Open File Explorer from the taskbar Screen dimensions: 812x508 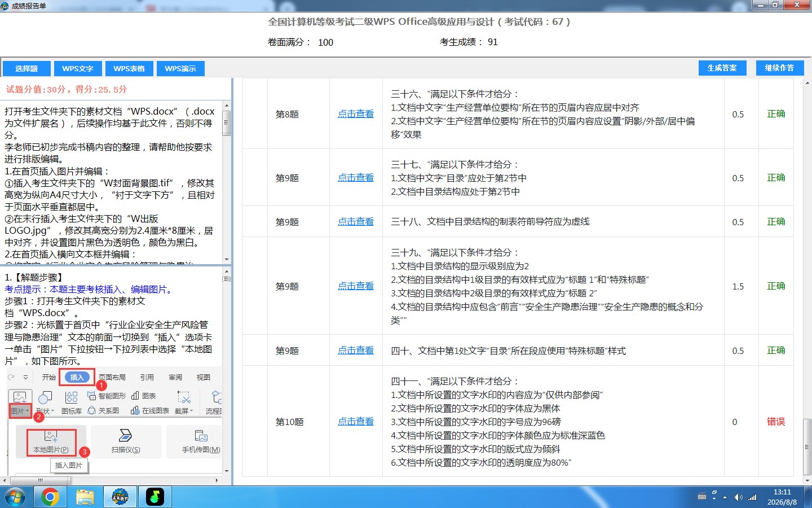[85, 497]
